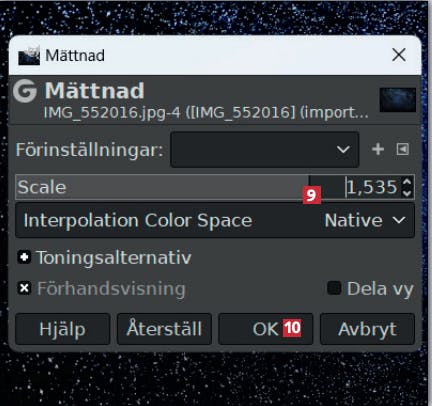Viewport: 432px width, 406px height.
Task: Click the Avbryt button
Action: 367,329
